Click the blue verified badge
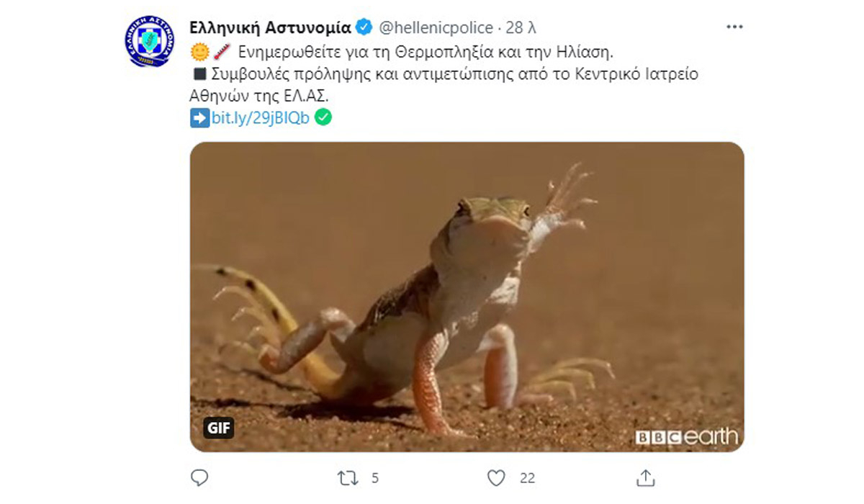The image size is (864, 504). pyautogui.click(x=364, y=28)
